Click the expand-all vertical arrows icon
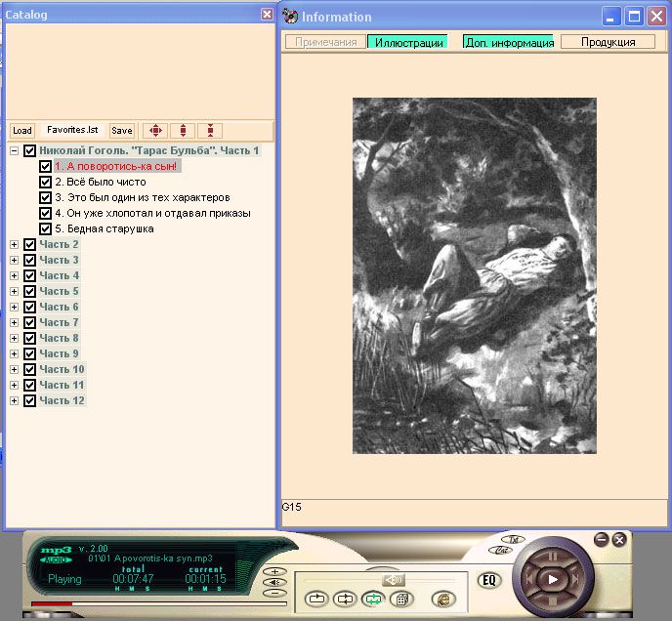 point(183,130)
